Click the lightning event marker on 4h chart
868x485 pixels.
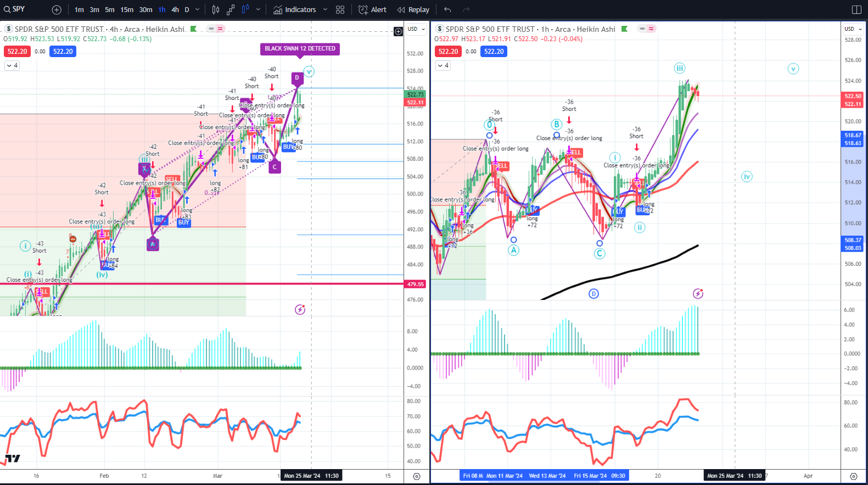click(x=300, y=310)
